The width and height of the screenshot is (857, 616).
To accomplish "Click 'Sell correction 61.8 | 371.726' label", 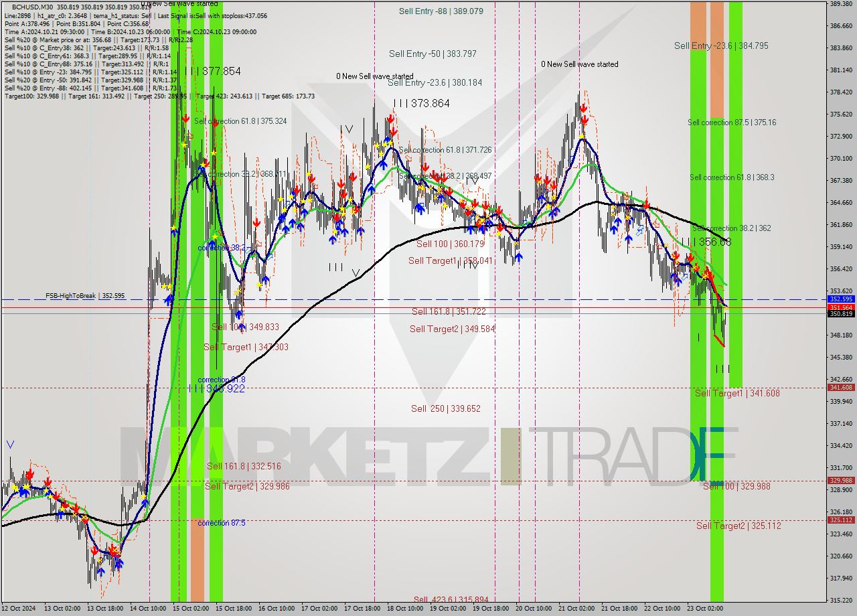I will click(x=445, y=150).
